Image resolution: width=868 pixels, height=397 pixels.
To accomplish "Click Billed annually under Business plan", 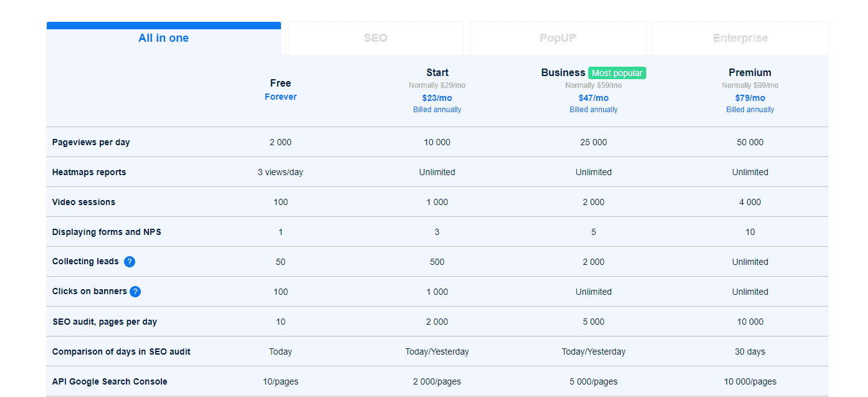I will 594,110.
